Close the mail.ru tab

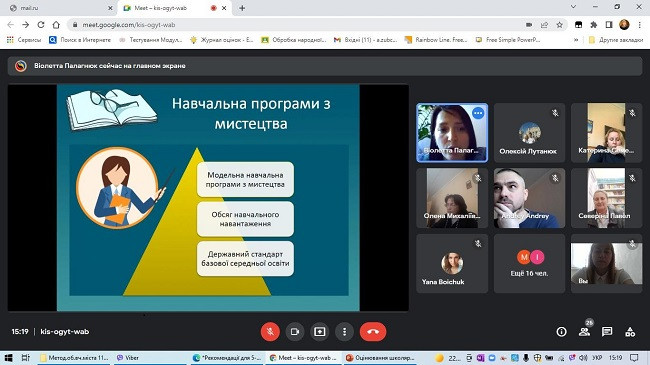click(110, 8)
